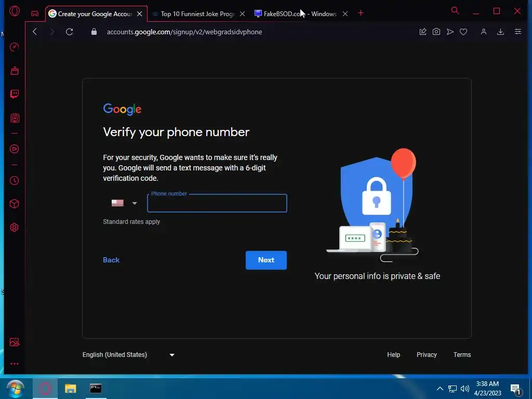532x399 pixels.
Task: Open the Privacy link
Action: pyautogui.click(x=427, y=354)
